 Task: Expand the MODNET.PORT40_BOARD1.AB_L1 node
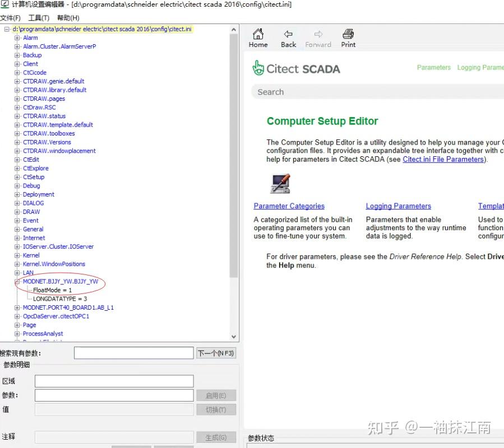[x=17, y=307]
